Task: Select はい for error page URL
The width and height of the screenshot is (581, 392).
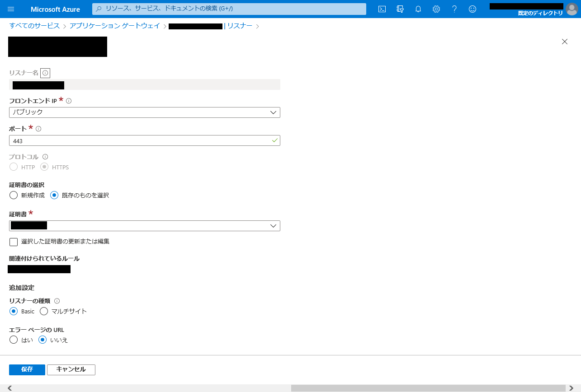Action: pyautogui.click(x=14, y=340)
